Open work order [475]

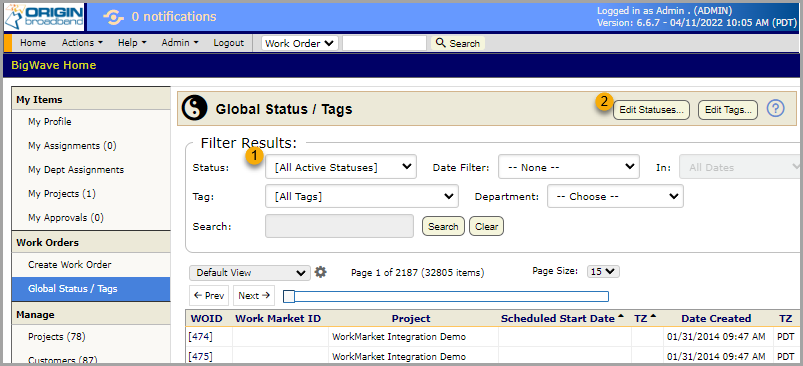pyautogui.click(x=200, y=356)
